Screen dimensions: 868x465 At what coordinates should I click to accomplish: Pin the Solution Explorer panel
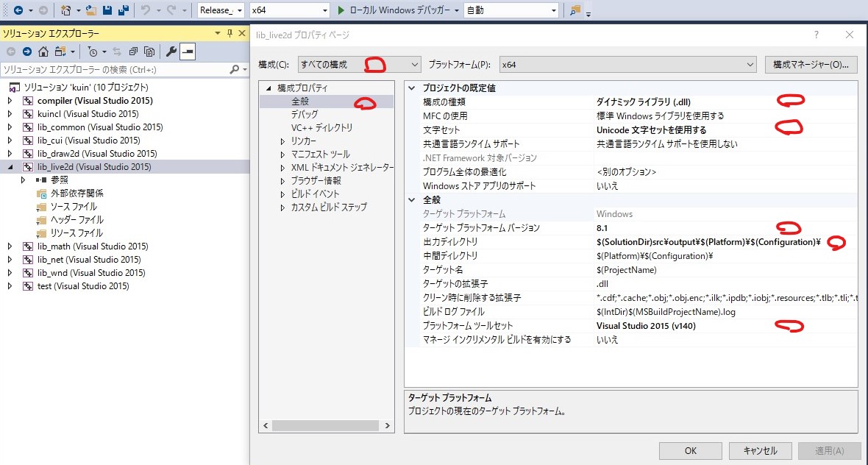pyautogui.click(x=230, y=33)
